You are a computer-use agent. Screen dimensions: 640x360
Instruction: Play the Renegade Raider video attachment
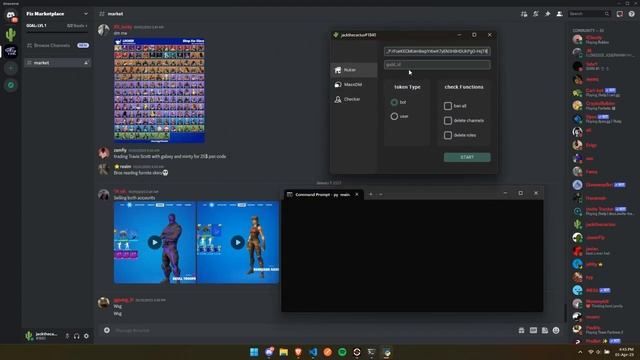[238, 242]
